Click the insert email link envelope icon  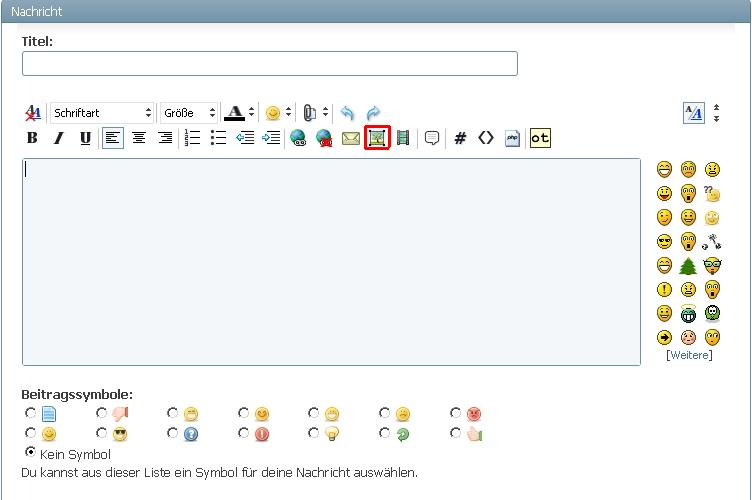point(350,138)
